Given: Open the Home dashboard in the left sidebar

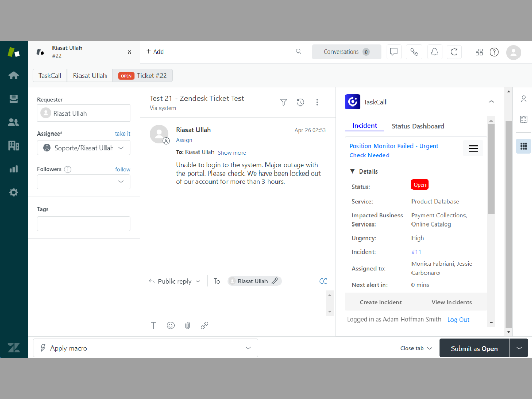Looking at the screenshot, I should point(14,75).
